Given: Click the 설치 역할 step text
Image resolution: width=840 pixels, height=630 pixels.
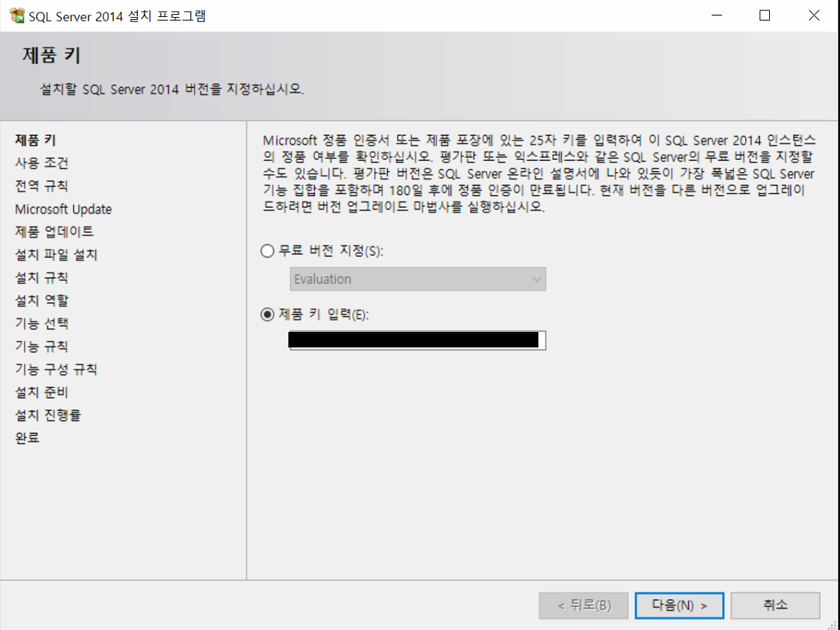Looking at the screenshot, I should pos(42,300).
